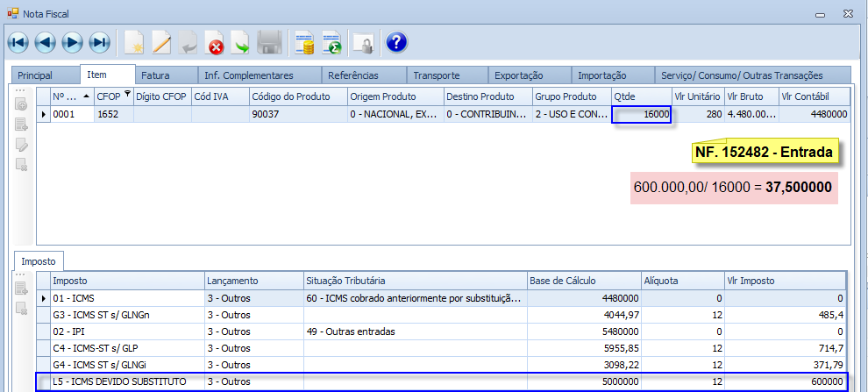The image size is (868, 392).
Task: Click the Alíquota column header
Action: (x=682, y=281)
